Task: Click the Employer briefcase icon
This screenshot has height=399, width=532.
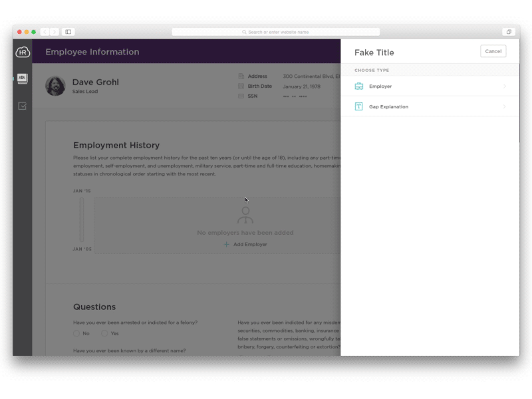Action: [x=358, y=86]
